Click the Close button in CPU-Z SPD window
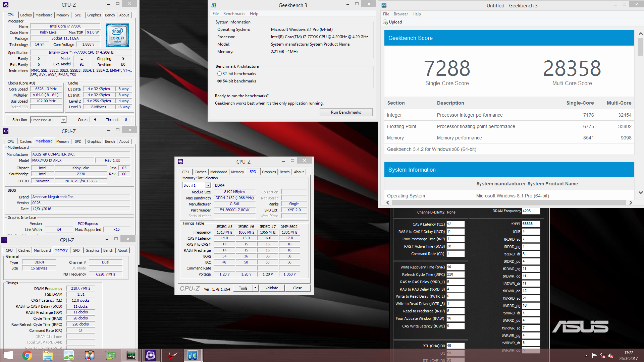 click(298, 288)
